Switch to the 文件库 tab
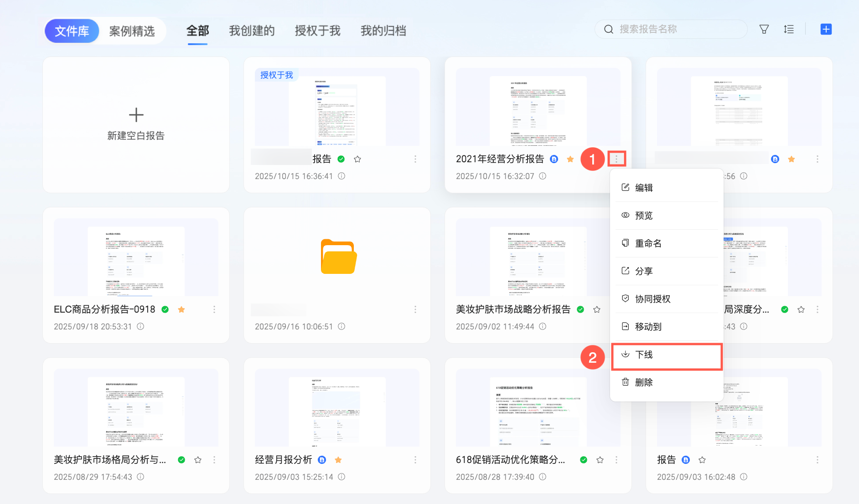859x504 pixels. pos(72,31)
